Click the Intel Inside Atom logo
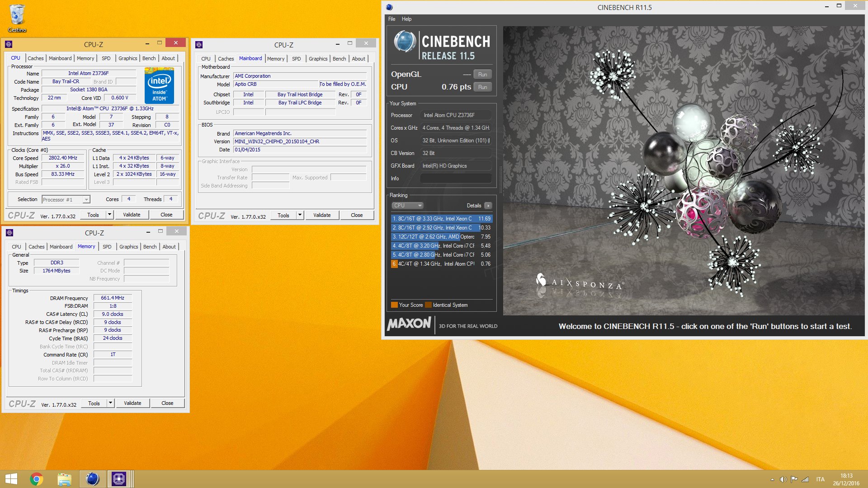Viewport: 868px width, 488px height. [x=159, y=85]
